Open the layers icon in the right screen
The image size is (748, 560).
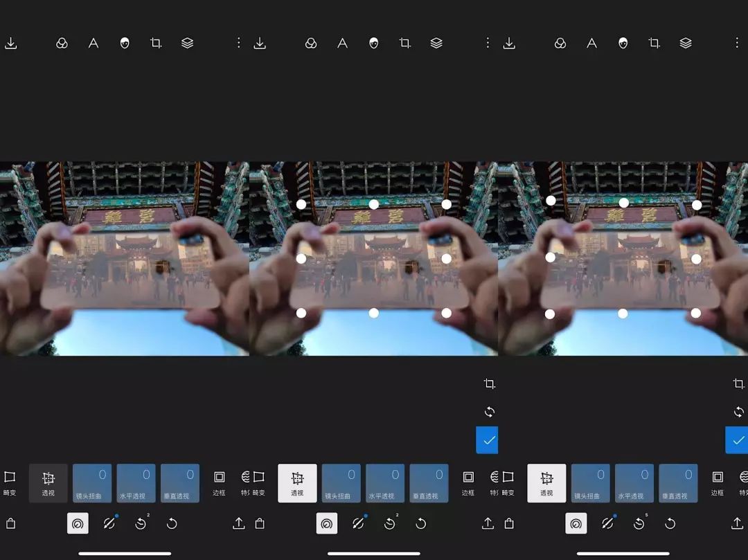tap(686, 44)
